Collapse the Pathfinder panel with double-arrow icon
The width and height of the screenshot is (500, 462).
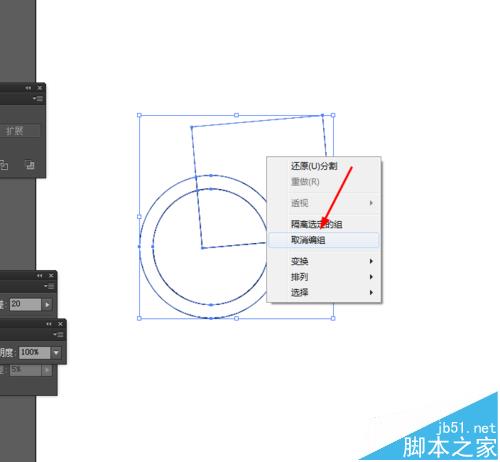[x=28, y=88]
